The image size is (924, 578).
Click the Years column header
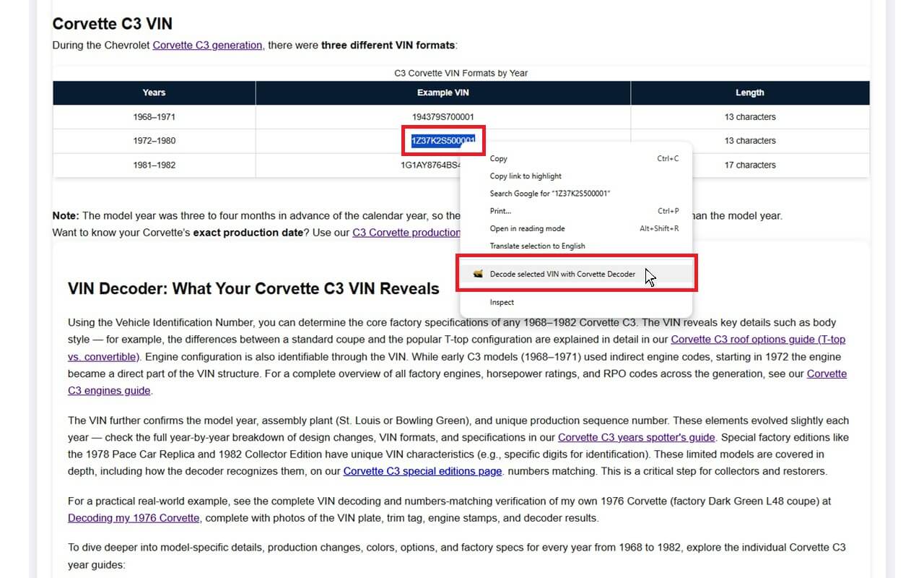pos(154,92)
